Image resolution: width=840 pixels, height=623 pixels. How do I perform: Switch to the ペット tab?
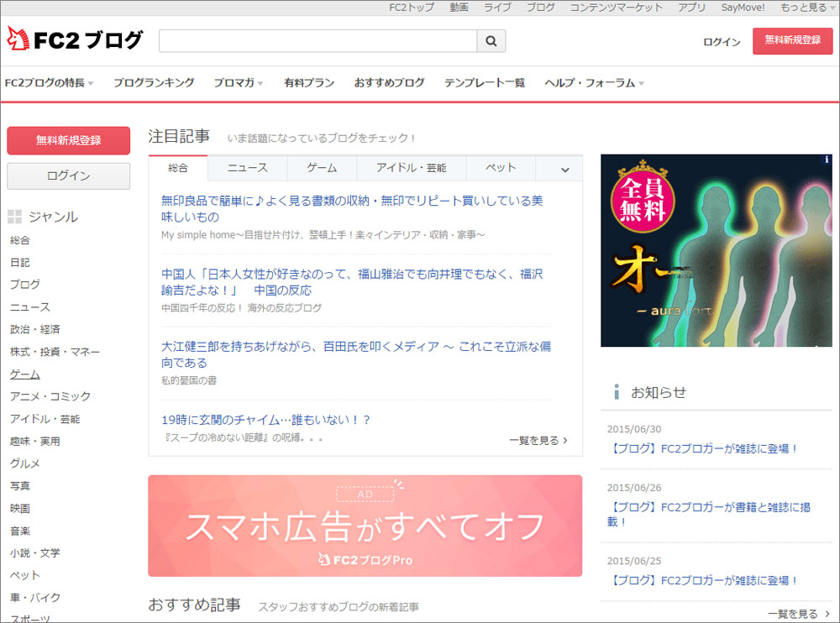pos(501,168)
